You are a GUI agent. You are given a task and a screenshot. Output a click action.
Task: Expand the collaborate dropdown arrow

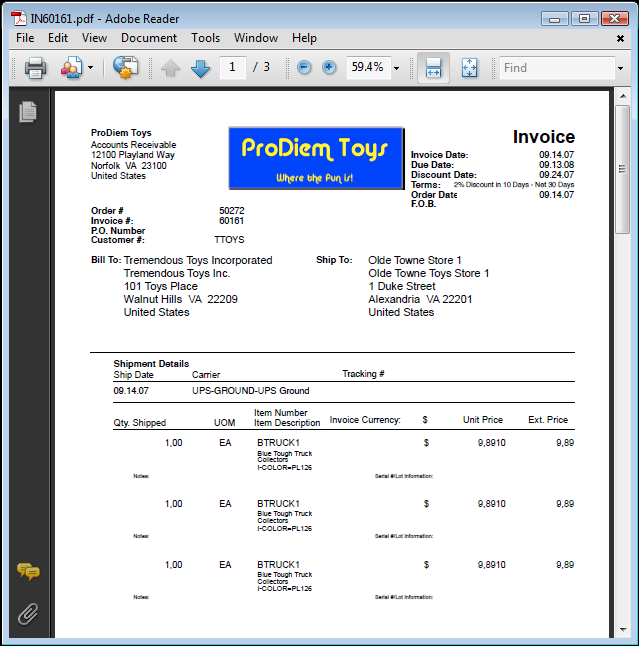(x=90, y=68)
